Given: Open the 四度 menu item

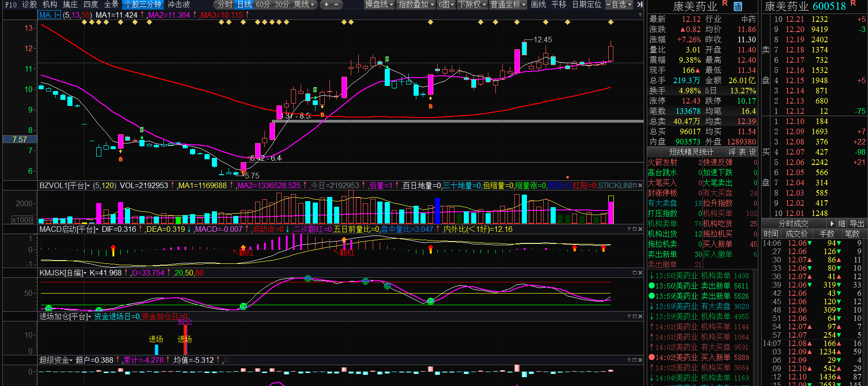Looking at the screenshot, I should pyautogui.click(x=91, y=5).
